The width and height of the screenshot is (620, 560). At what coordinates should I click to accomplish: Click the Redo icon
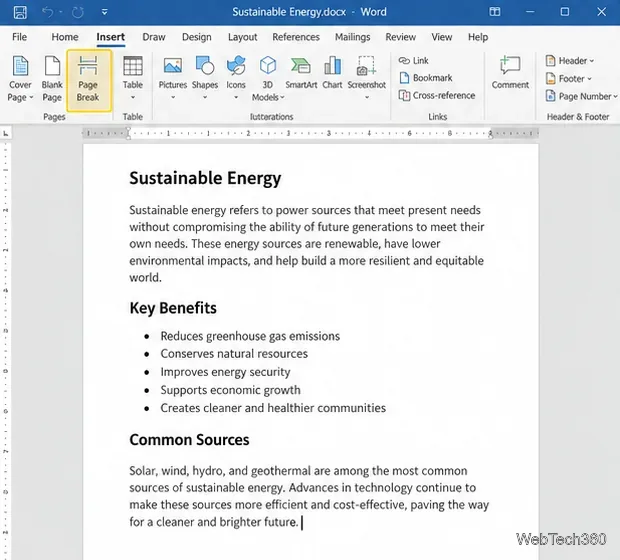[78, 12]
